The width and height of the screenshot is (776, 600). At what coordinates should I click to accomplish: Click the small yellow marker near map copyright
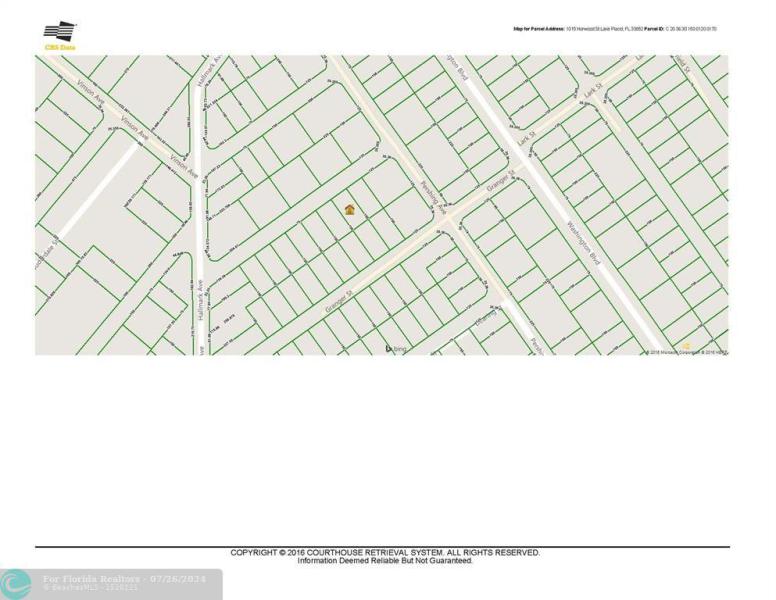pos(686,346)
